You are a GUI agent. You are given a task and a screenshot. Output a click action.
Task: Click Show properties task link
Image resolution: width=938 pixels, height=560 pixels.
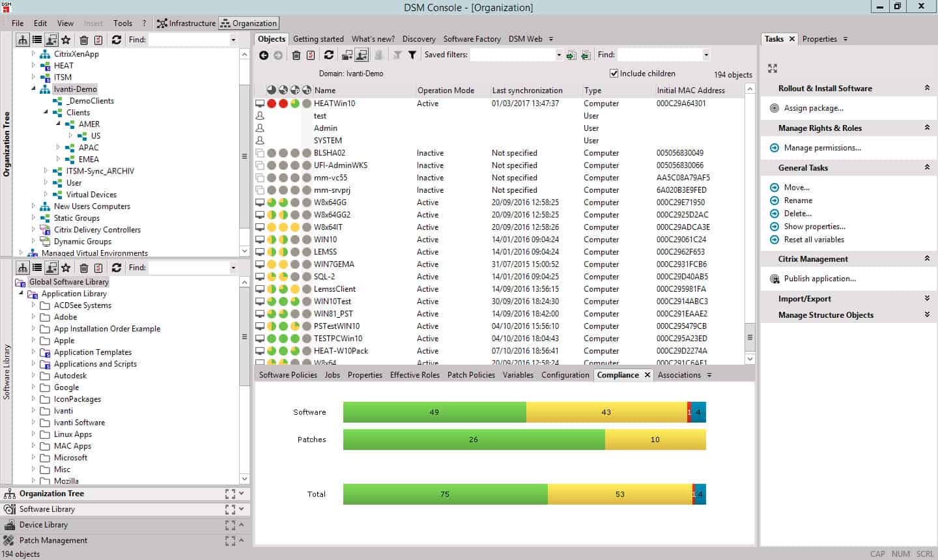point(815,227)
